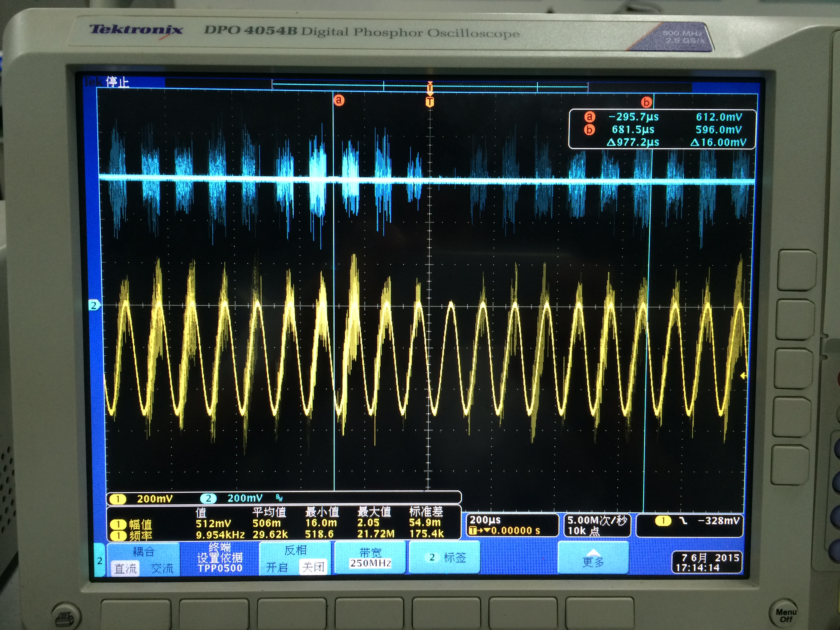This screenshot has width=840, height=630.
Task: Set 反相 invert to 开启
Action: [276, 567]
